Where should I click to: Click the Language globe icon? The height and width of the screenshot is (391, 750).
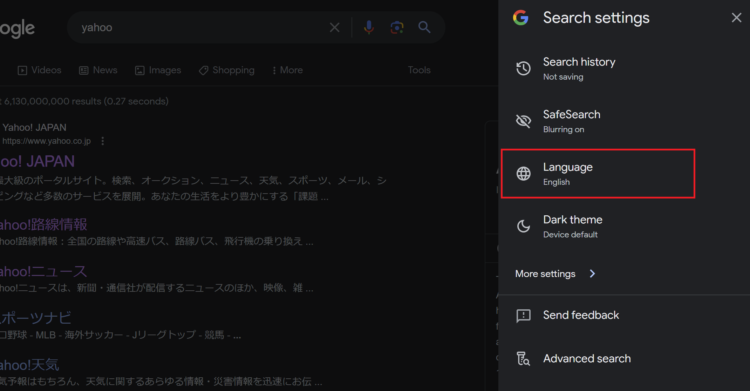point(523,173)
